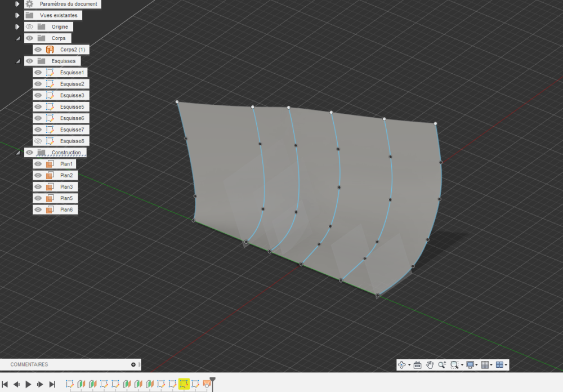This screenshot has width=563, height=392.
Task: Click the COMMENTAIRES panel title
Action: pos(29,364)
